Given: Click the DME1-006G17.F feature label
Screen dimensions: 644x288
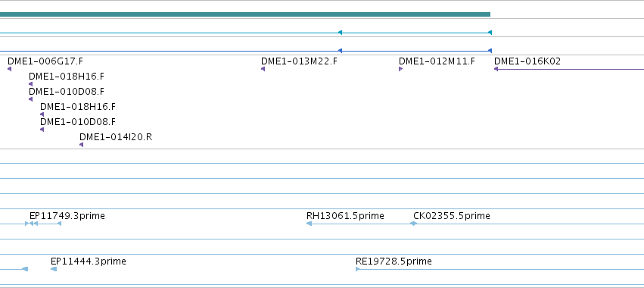Looking at the screenshot, I should [45, 61].
